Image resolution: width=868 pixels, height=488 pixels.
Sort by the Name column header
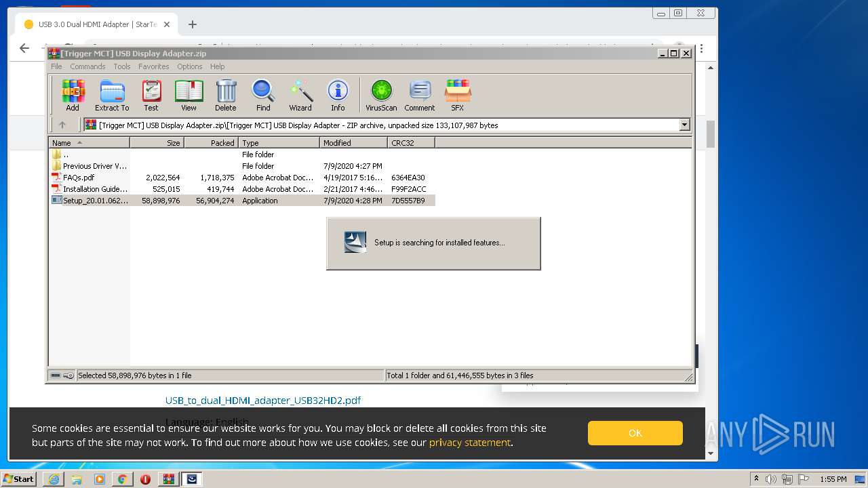pos(89,143)
